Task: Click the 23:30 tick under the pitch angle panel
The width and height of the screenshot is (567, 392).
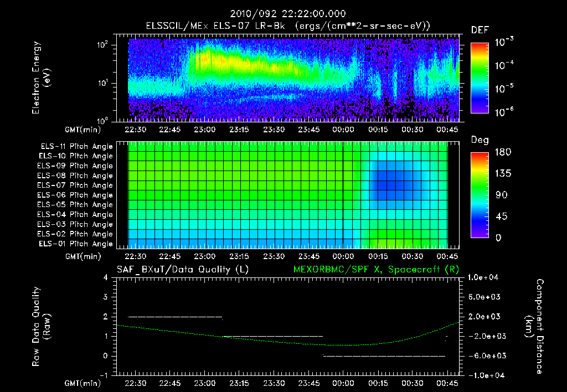Action: click(274, 257)
